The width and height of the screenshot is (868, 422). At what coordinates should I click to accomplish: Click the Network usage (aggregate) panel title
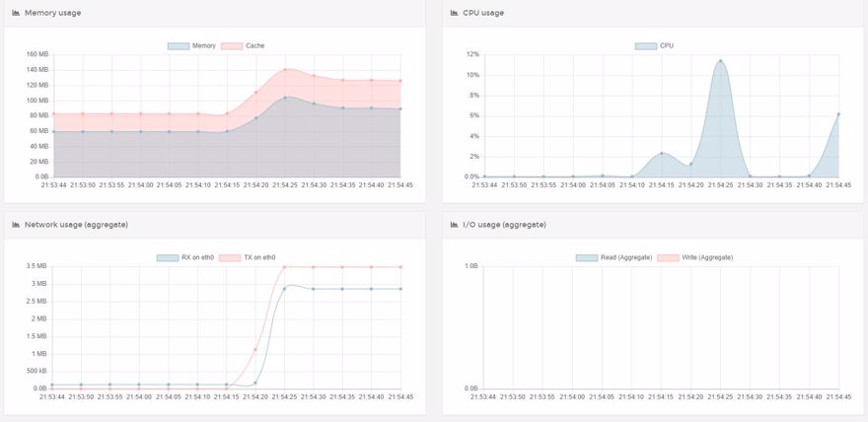pos(76,225)
